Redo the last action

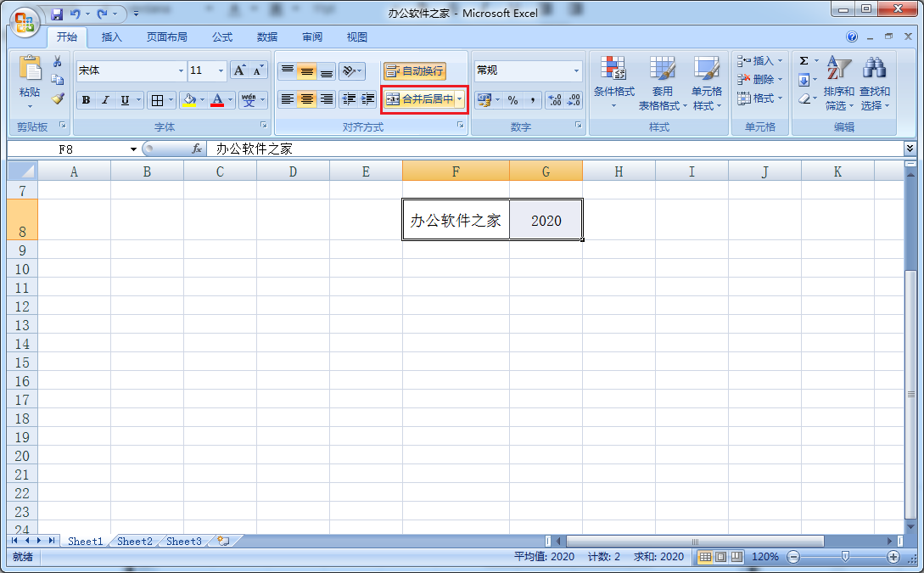pyautogui.click(x=102, y=14)
